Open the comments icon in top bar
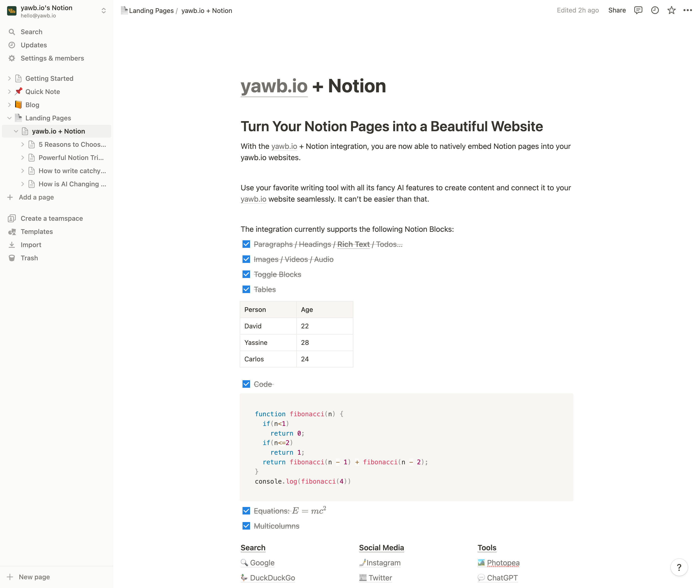This screenshot has height=588, width=700. pos(638,10)
